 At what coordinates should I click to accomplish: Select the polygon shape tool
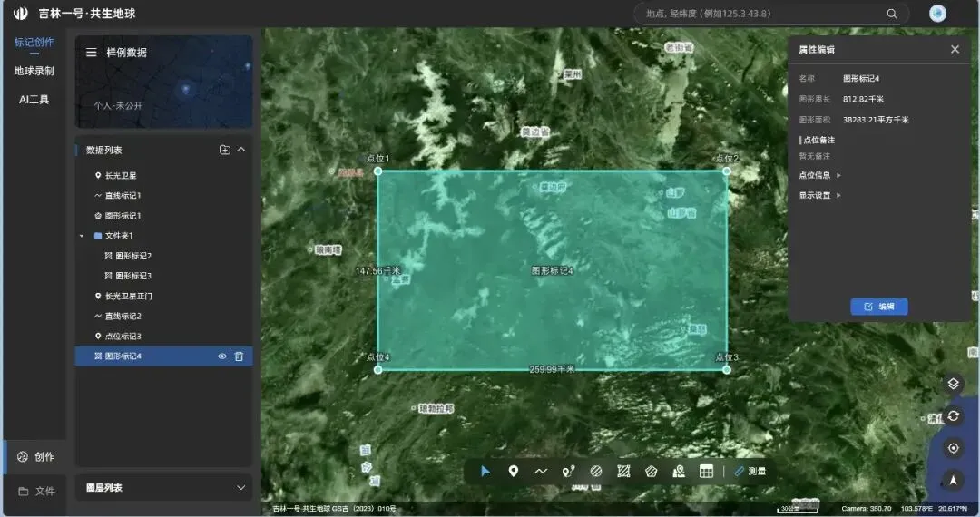[x=651, y=472]
